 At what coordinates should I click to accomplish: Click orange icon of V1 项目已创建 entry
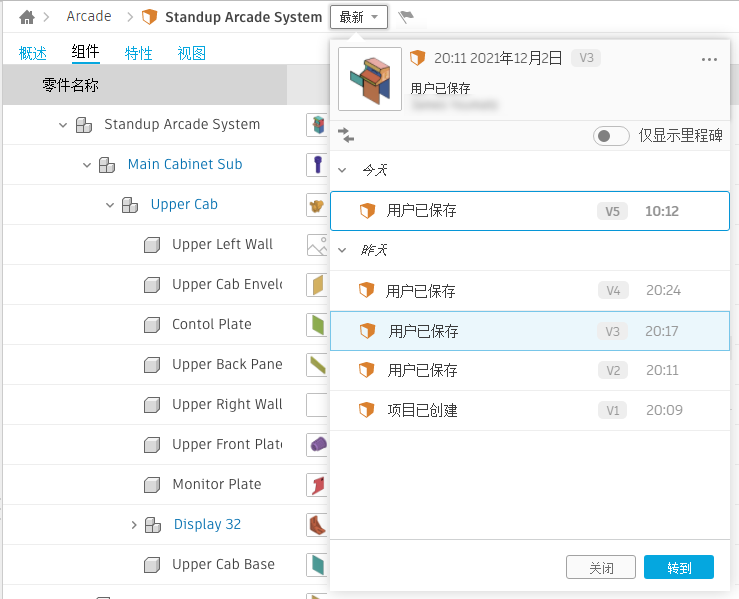point(367,410)
